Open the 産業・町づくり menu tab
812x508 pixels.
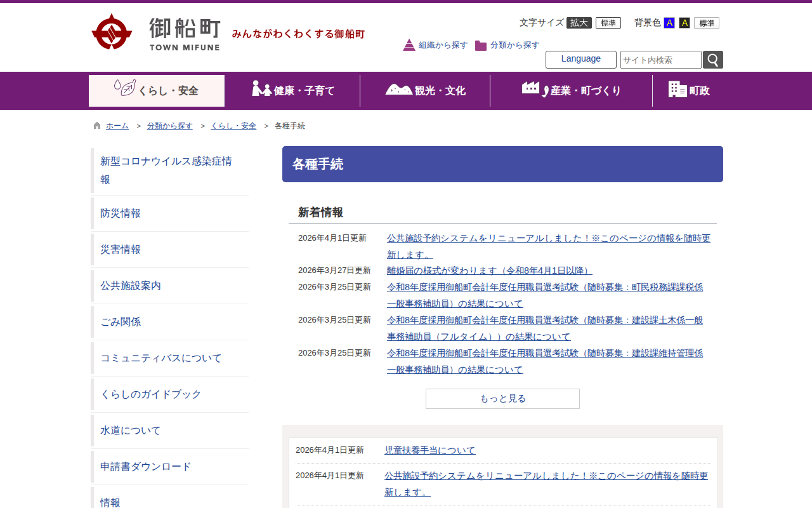571,91
